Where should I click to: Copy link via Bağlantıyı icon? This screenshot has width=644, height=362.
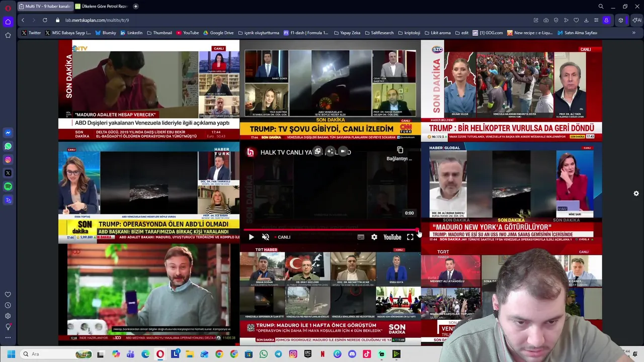click(x=400, y=153)
